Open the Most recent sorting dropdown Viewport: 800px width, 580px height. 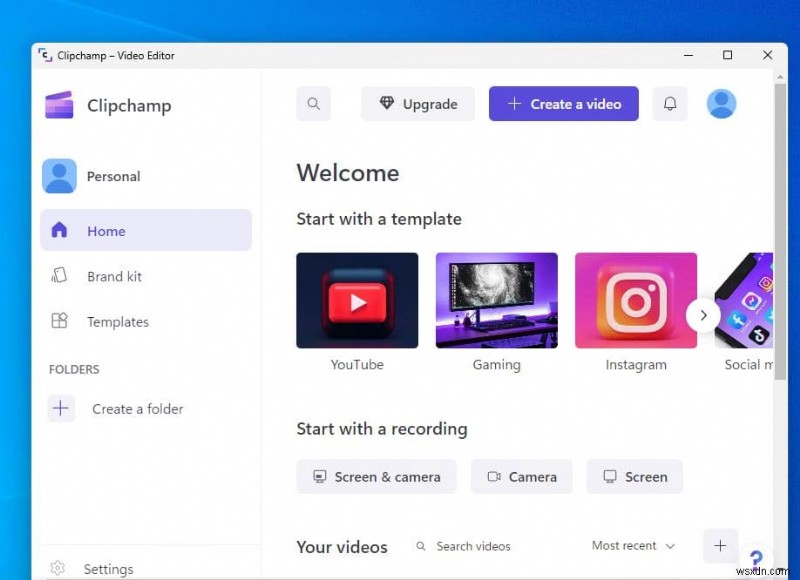(x=632, y=546)
